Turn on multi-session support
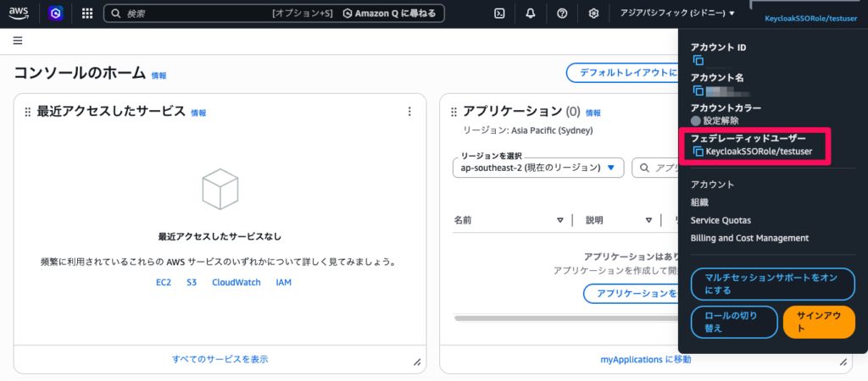The height and width of the screenshot is (381, 868). pos(772,284)
